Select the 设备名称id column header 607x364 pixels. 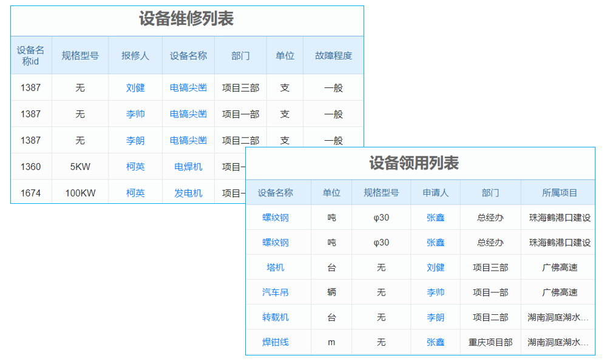(30, 55)
